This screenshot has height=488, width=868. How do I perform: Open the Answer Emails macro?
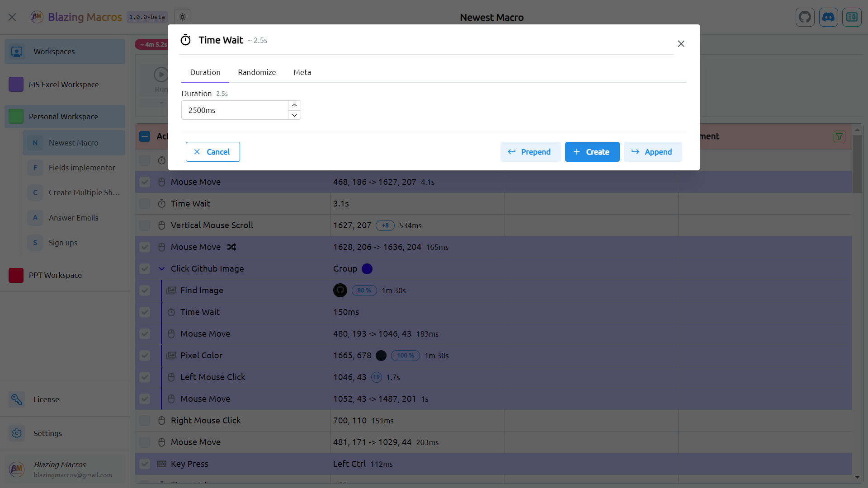[x=74, y=218]
